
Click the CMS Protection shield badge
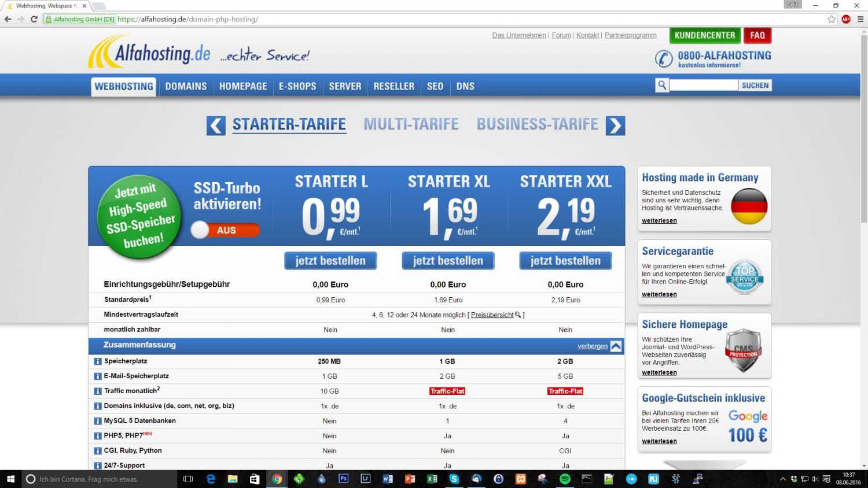[743, 350]
